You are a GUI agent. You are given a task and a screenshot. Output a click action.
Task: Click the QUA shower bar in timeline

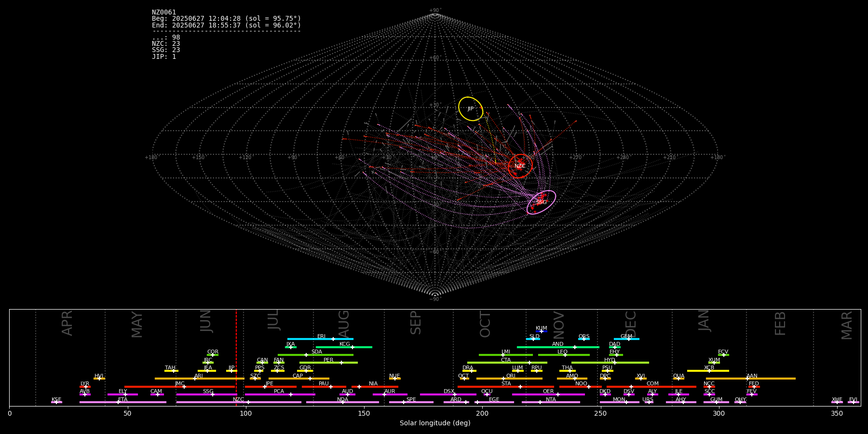click(678, 379)
